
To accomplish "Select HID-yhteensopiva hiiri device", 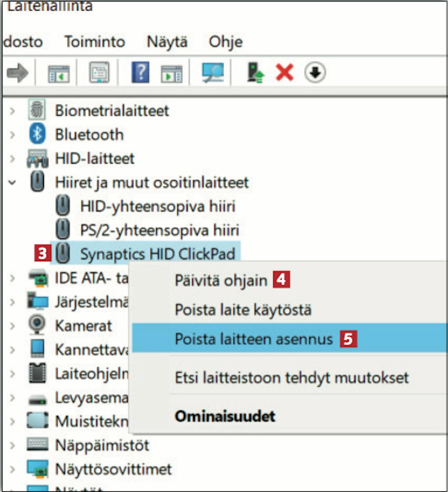I will pos(158,206).
